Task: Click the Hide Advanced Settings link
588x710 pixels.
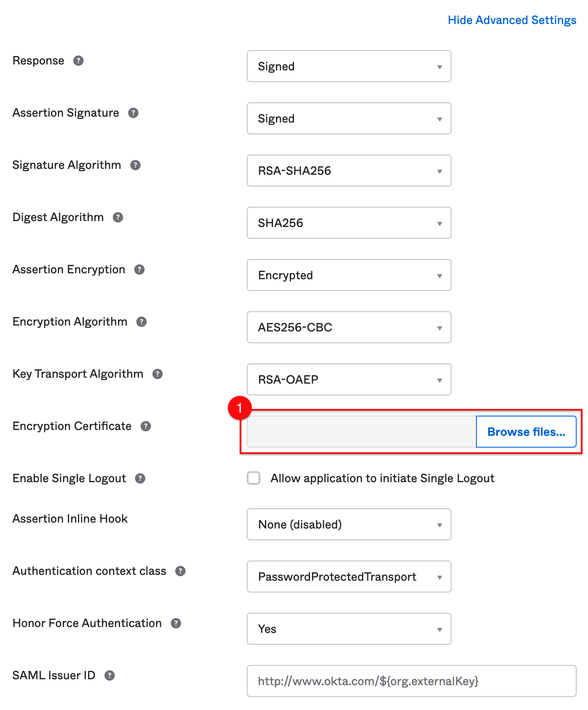Action: point(512,20)
